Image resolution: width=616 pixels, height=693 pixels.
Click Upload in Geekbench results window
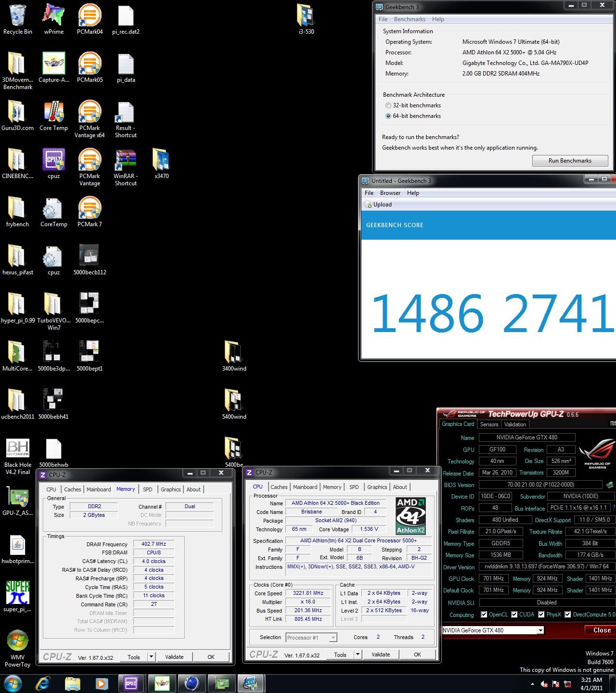pyautogui.click(x=378, y=205)
